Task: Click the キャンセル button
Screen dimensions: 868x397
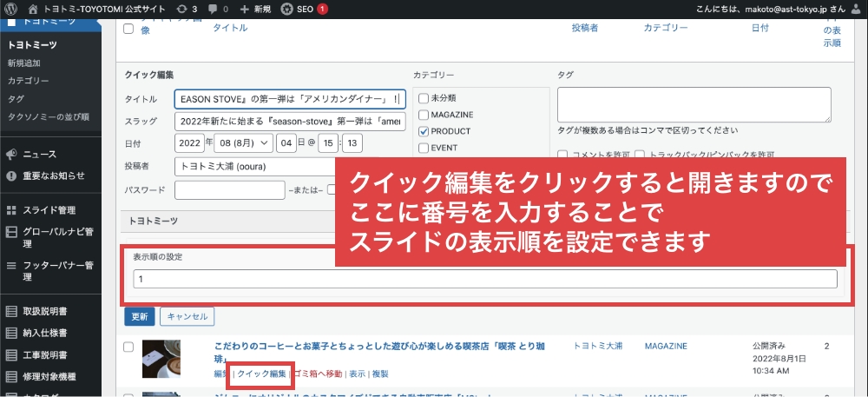Action: tap(187, 317)
